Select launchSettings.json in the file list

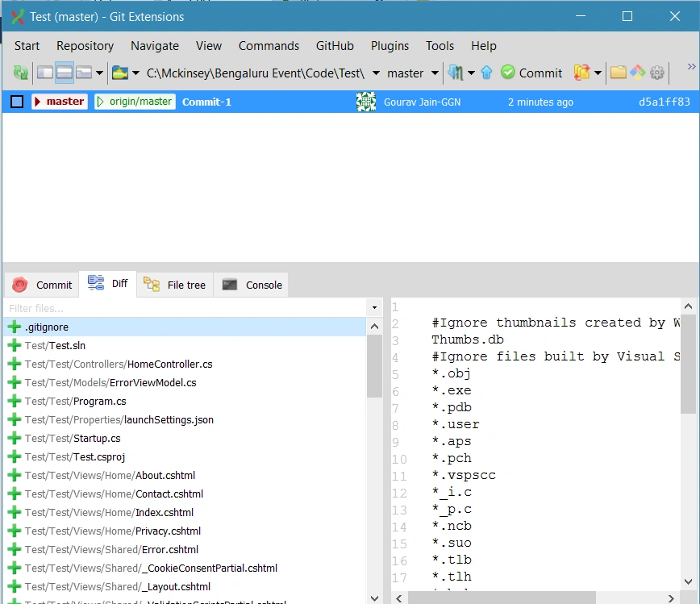click(185, 419)
